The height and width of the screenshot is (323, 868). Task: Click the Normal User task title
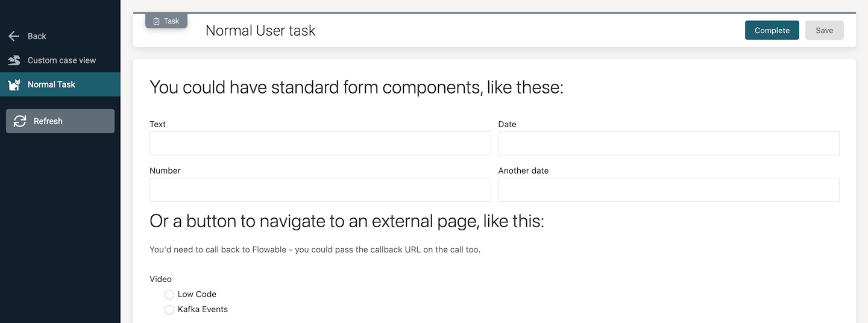coord(260,31)
